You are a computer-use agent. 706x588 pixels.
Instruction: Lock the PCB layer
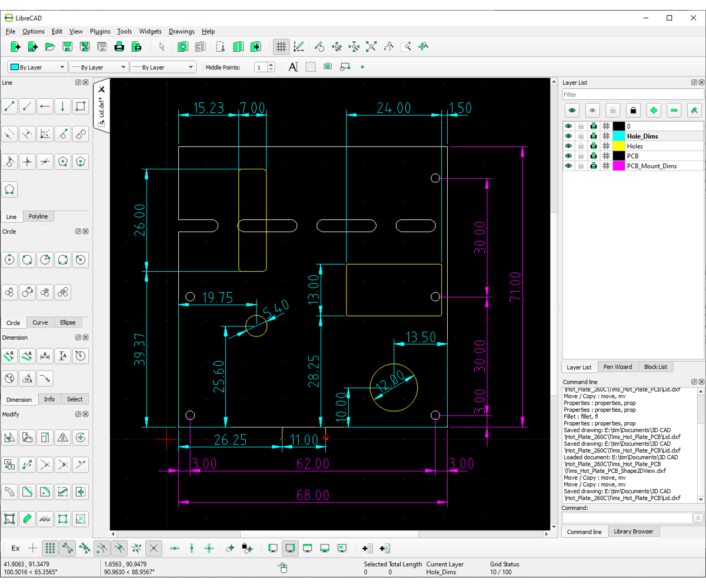coord(581,155)
